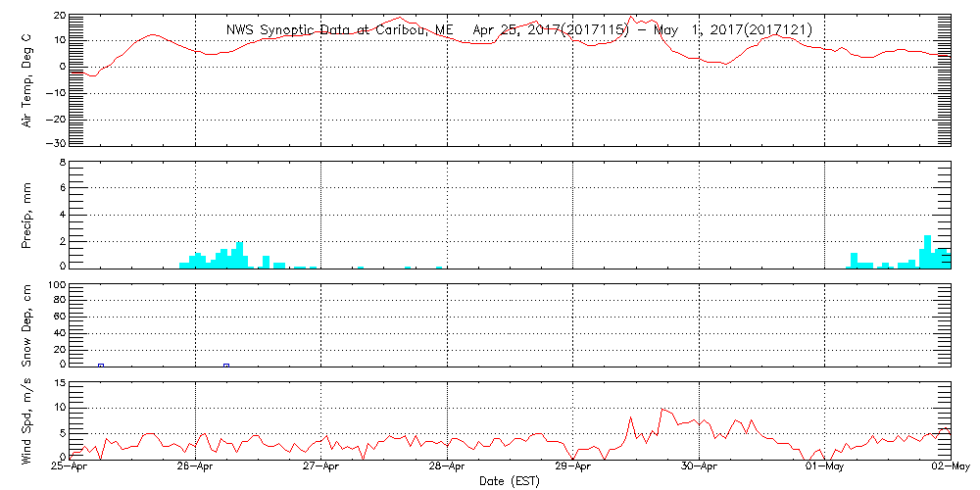980x490 pixels.
Task: Click the snow depth marker after 26-Apr
Action: pyautogui.click(x=226, y=365)
